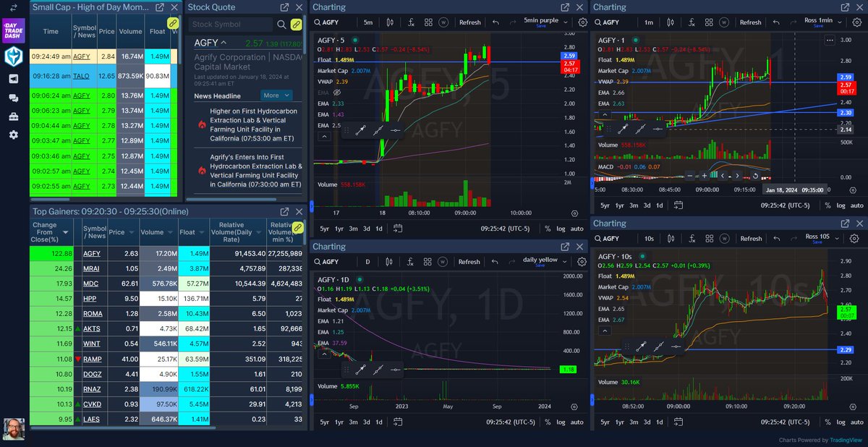
Task: Toggle log scale on daily chart
Action: 561,422
